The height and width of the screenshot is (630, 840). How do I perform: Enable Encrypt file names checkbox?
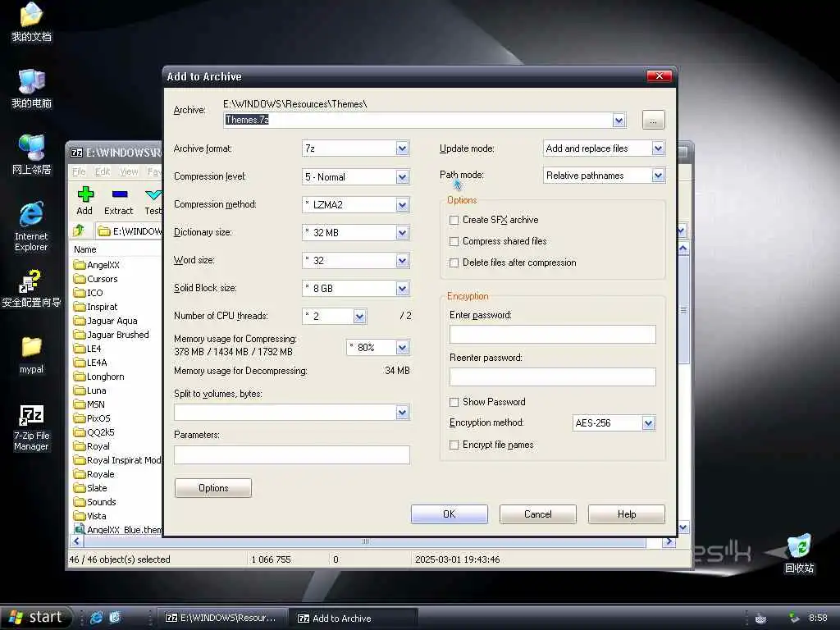coord(454,445)
